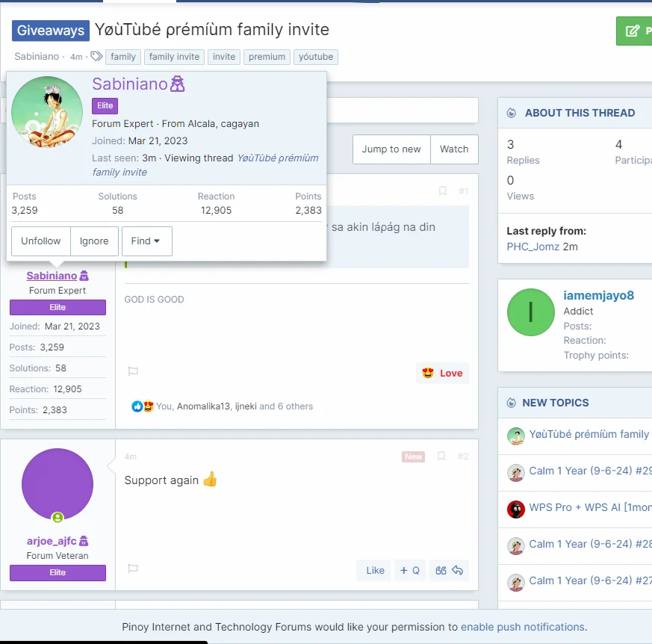Click Sabiniano author link under thread title
652x644 pixels.
[37, 56]
